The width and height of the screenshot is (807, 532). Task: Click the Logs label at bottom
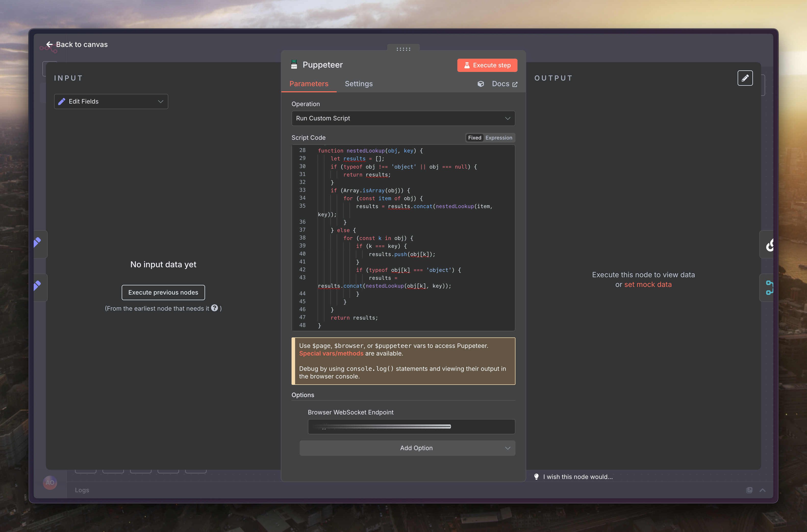pyautogui.click(x=82, y=490)
